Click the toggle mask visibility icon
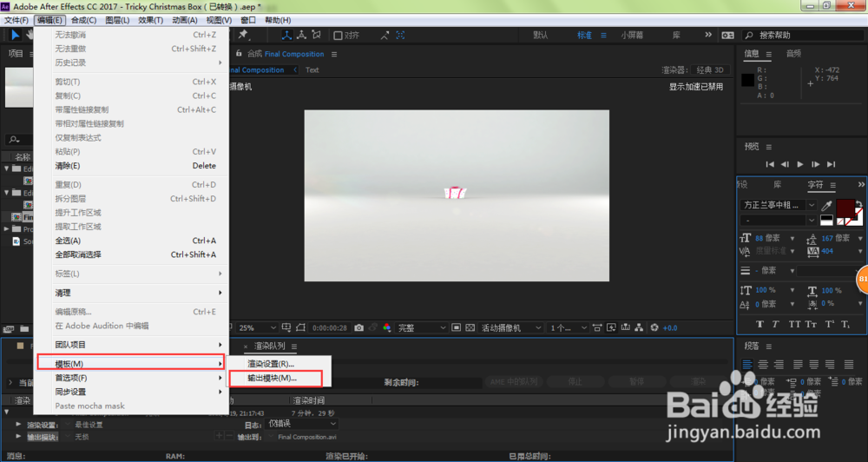This screenshot has width=868, height=462. coord(300,328)
